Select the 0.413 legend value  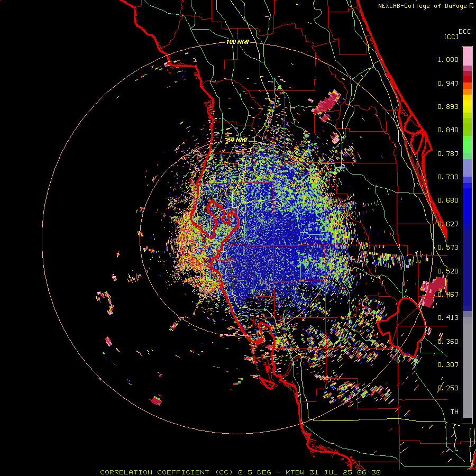[448, 318]
